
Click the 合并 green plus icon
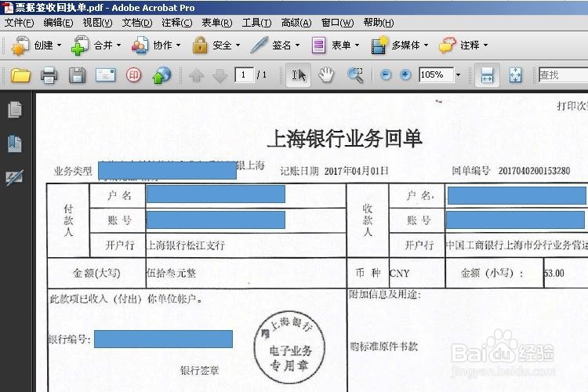(x=79, y=45)
